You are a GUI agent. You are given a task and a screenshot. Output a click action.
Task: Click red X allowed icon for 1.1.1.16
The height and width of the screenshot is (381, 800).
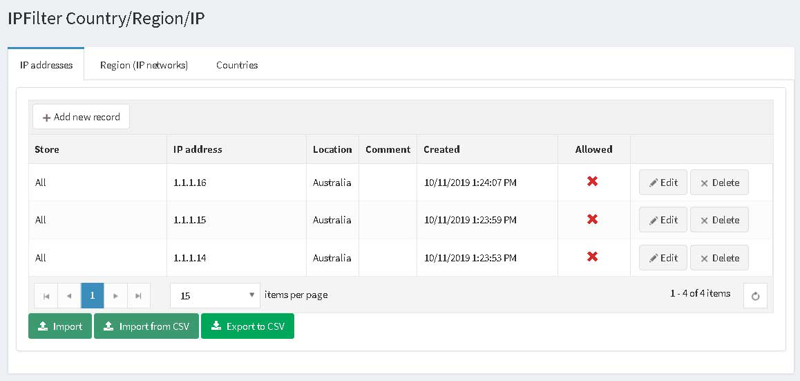click(592, 182)
